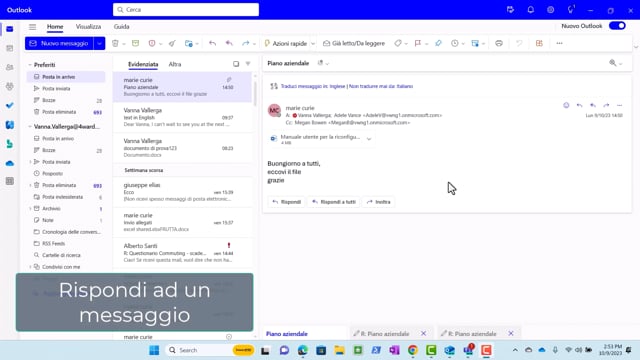Open the OneDrive cloud app icon
Screen dimensions: 640x360
pyautogui.click(x=10, y=163)
